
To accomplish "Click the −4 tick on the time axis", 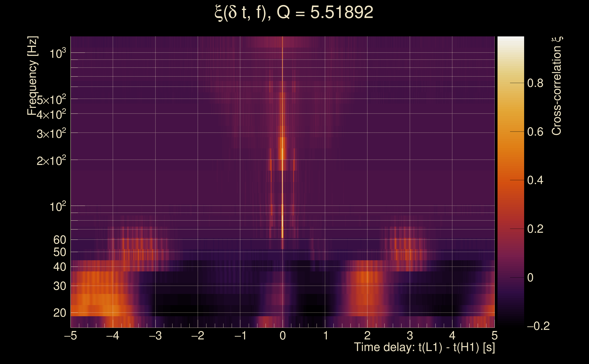I will tap(113, 336).
